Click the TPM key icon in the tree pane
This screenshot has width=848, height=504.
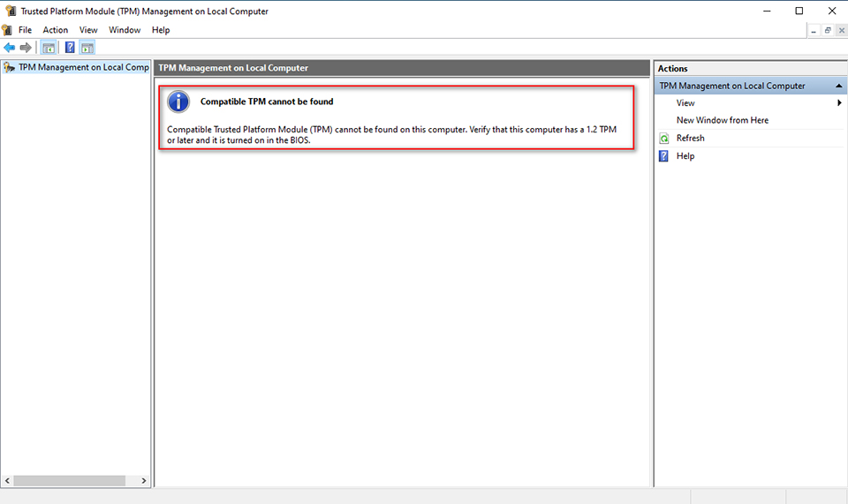click(10, 67)
